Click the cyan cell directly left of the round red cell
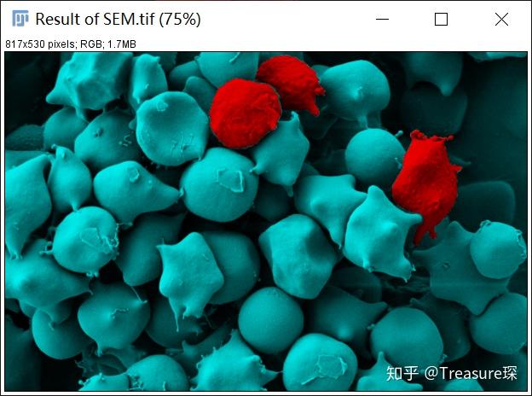532x396 pixels. tap(171, 128)
